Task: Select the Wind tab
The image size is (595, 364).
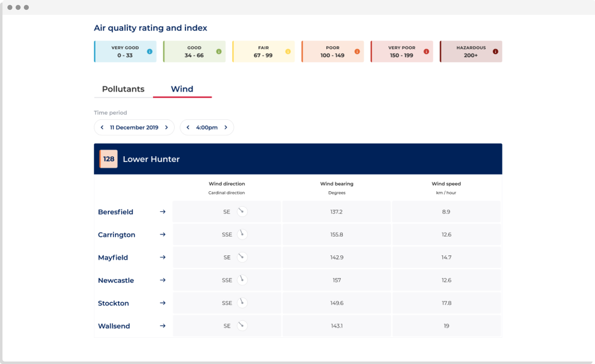Action: (182, 89)
